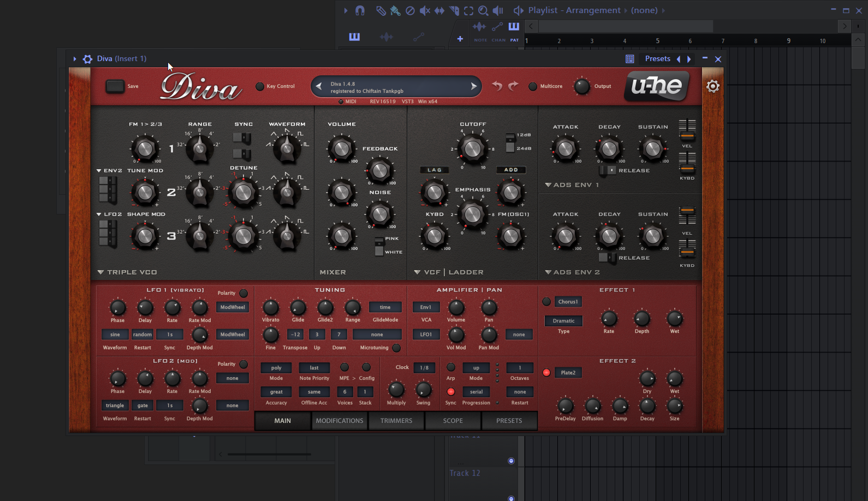Disable the Effect 2 power button
868x501 pixels.
pos(546,373)
